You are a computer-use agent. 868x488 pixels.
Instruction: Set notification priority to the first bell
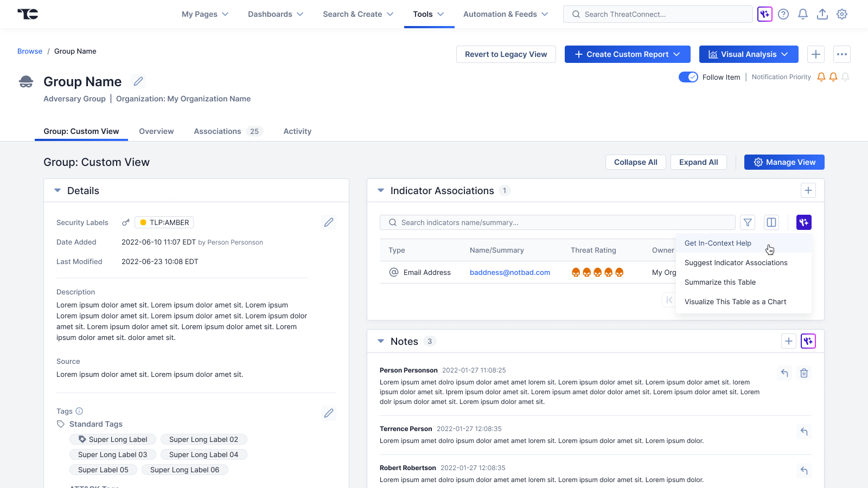(821, 77)
